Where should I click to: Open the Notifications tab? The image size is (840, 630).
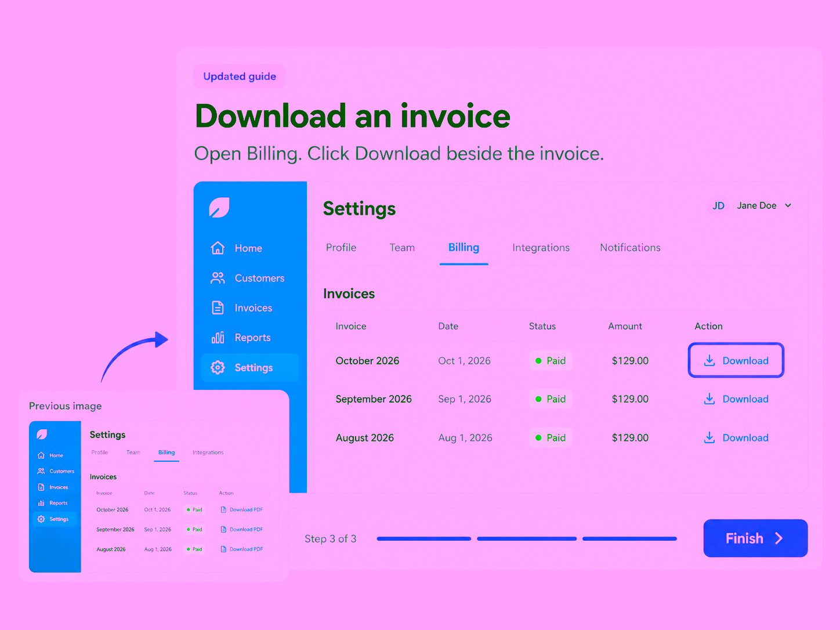coord(630,248)
